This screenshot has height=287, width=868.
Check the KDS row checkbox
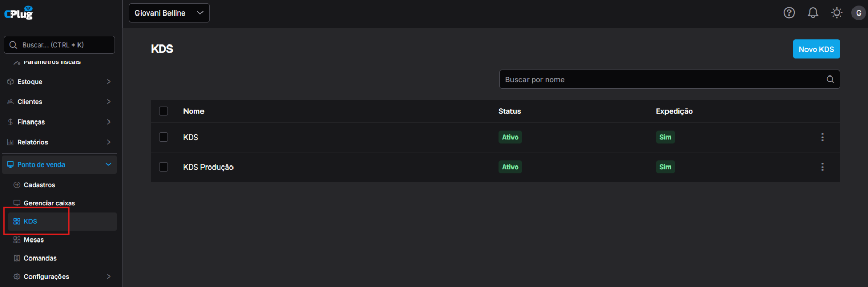click(x=163, y=137)
